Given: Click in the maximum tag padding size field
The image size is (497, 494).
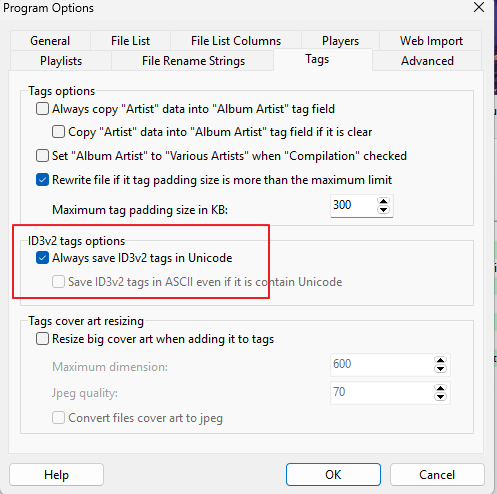Looking at the screenshot, I should [353, 206].
